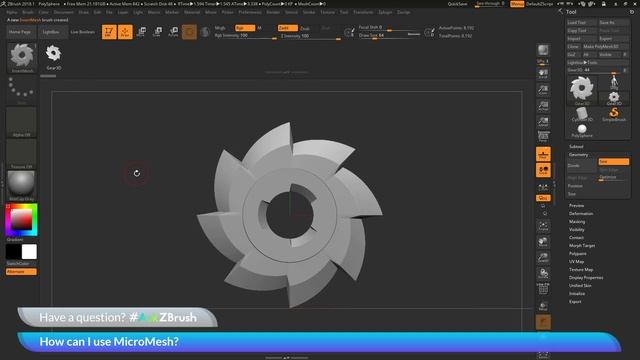Toggle Perspective (Persp) view

click(x=543, y=137)
